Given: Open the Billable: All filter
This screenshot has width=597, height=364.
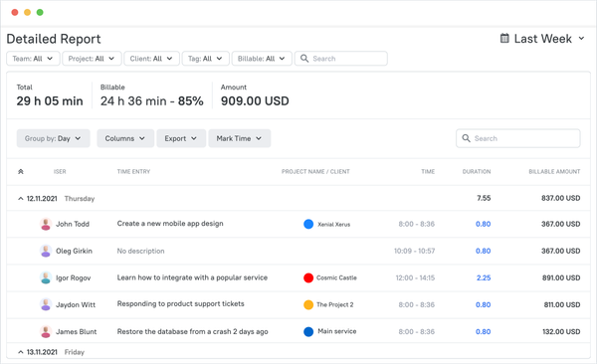Looking at the screenshot, I should pos(262,59).
